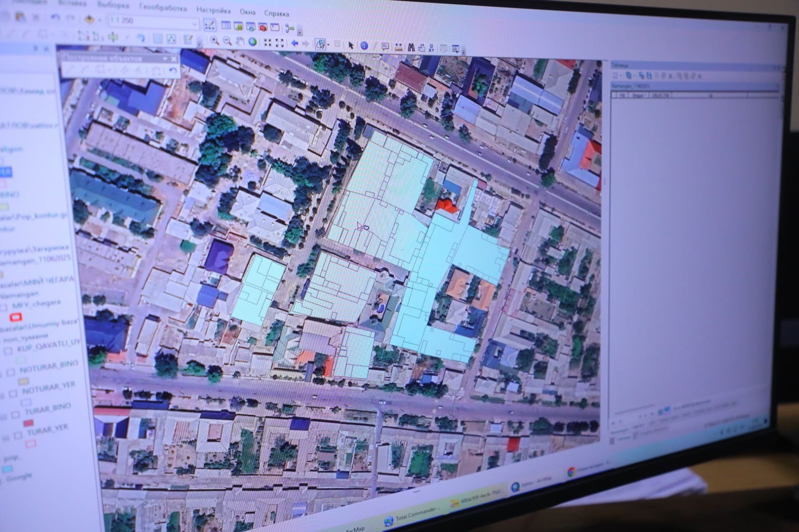Select the Identify info tool
The width and height of the screenshot is (799, 532).
coord(364,46)
